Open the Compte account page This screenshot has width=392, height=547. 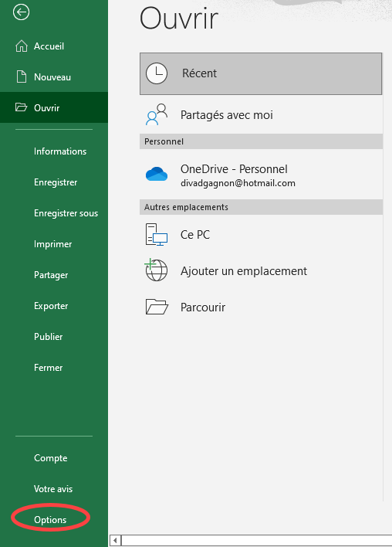(x=50, y=458)
